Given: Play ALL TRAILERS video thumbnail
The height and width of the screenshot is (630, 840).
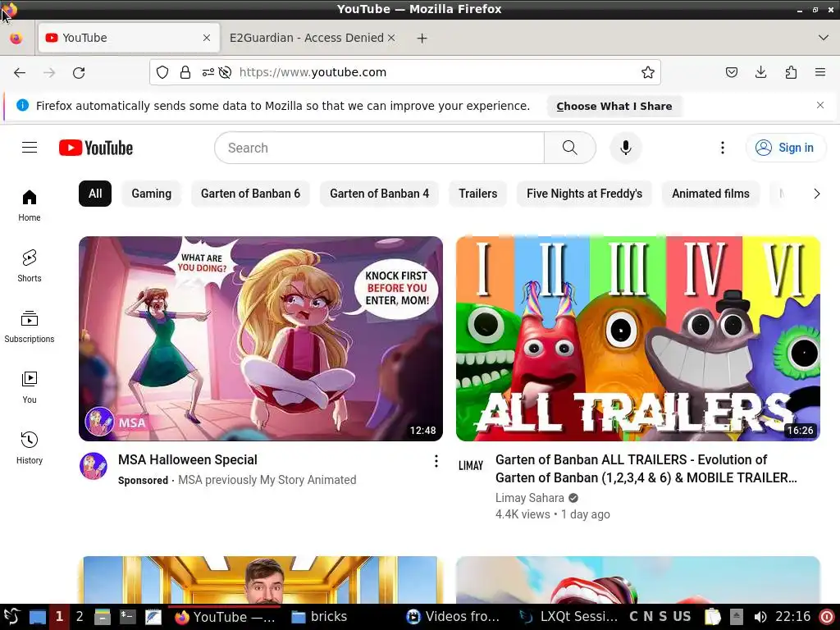Looking at the screenshot, I should [x=638, y=339].
